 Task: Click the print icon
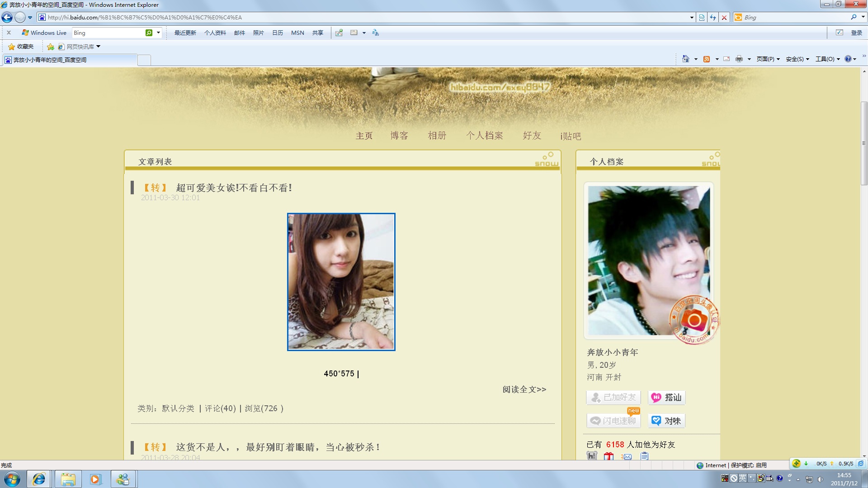(x=739, y=59)
